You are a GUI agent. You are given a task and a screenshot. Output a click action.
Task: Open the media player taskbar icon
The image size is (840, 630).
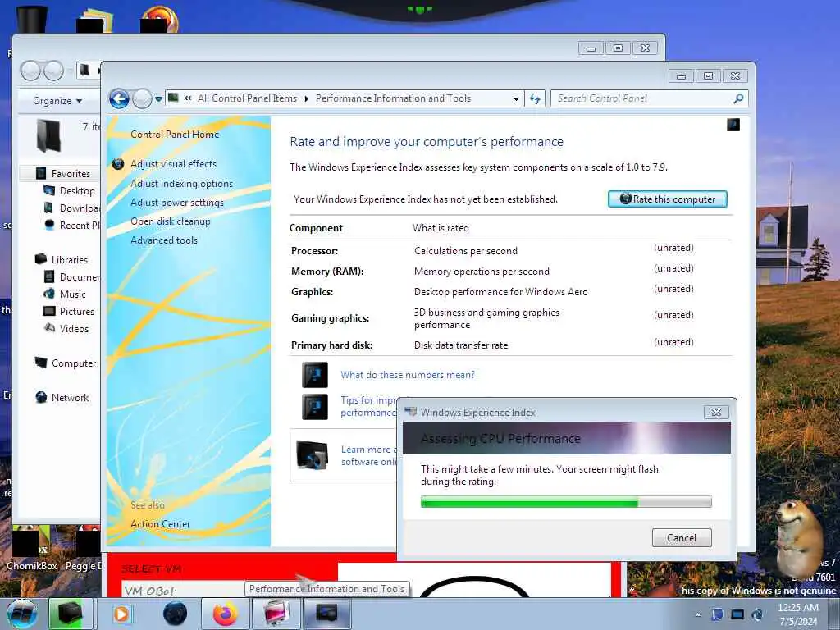[122, 614]
